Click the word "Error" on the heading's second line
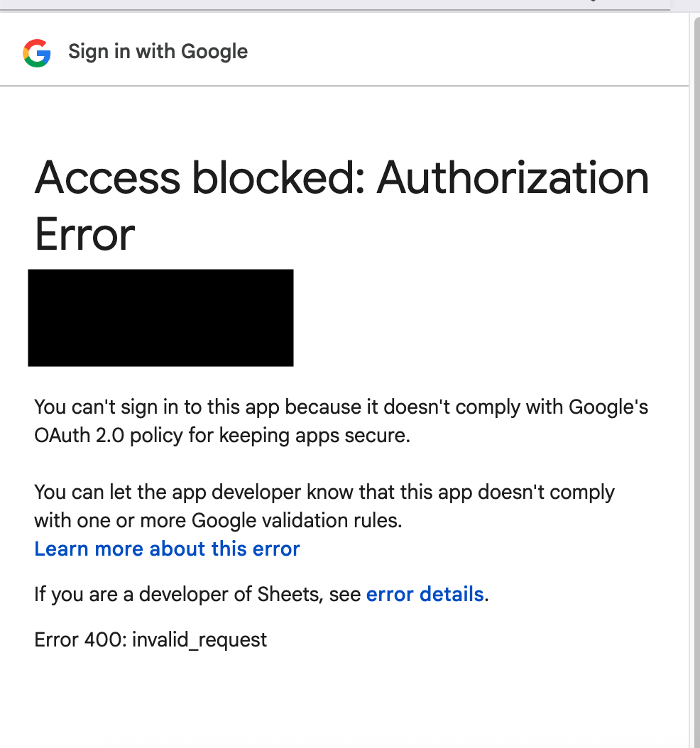This screenshot has width=700, height=748. pos(84,234)
